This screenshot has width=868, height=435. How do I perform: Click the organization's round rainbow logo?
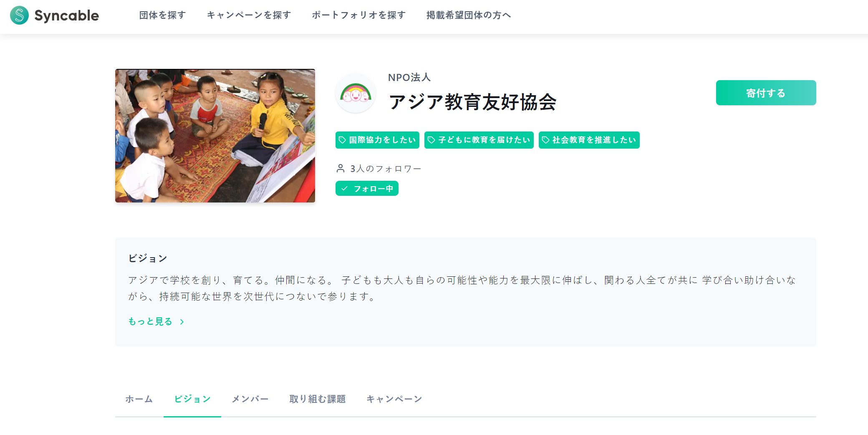[356, 93]
